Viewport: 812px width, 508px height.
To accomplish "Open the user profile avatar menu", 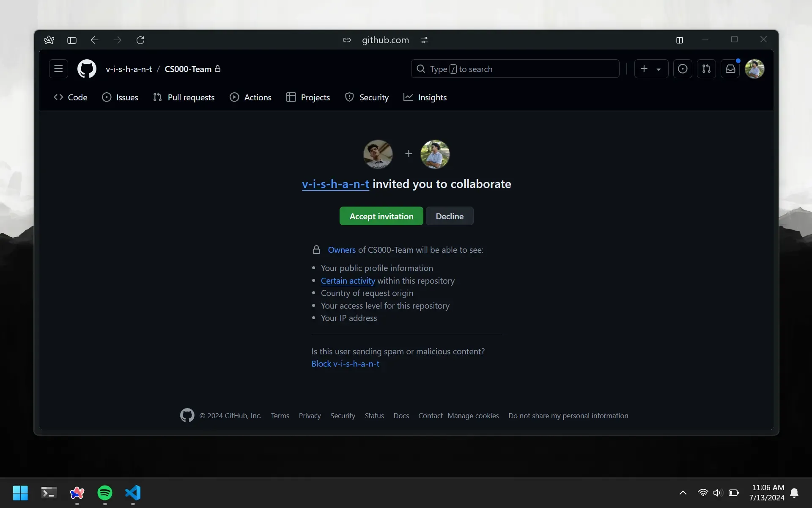I will 754,69.
